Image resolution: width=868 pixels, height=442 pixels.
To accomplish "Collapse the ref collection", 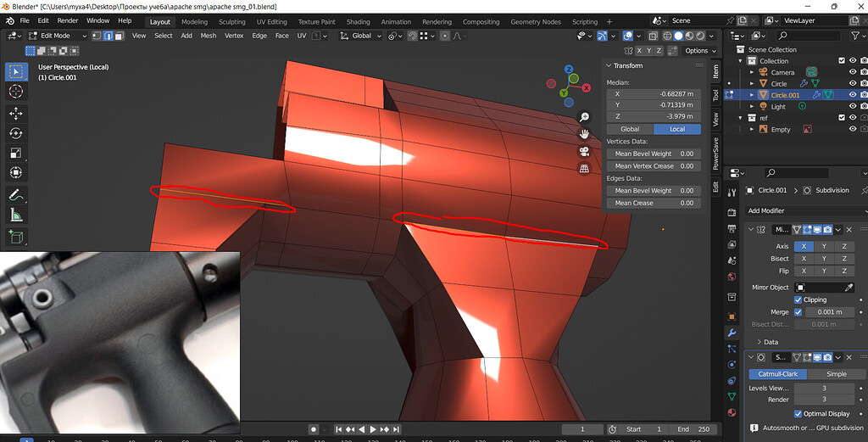I will (x=740, y=118).
